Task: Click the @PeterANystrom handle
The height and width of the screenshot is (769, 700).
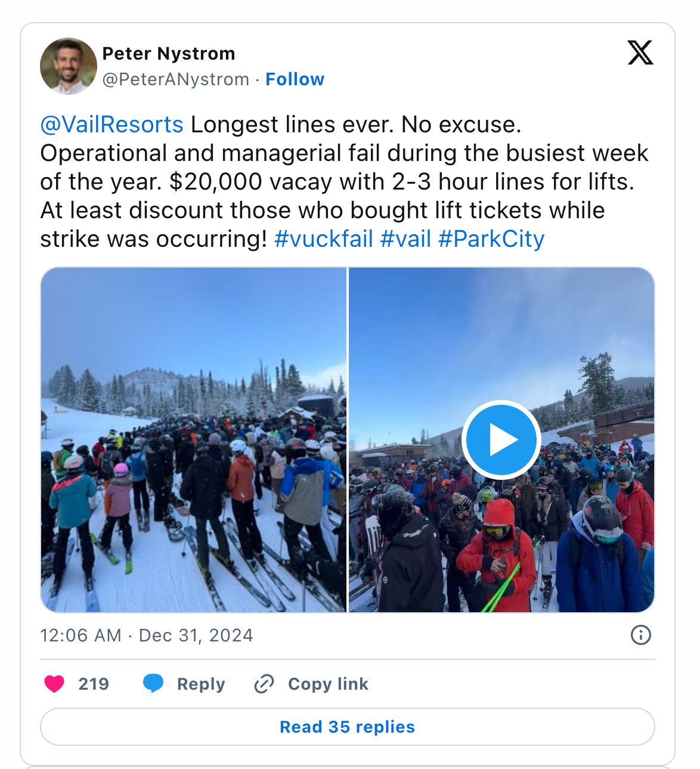Action: coord(176,79)
